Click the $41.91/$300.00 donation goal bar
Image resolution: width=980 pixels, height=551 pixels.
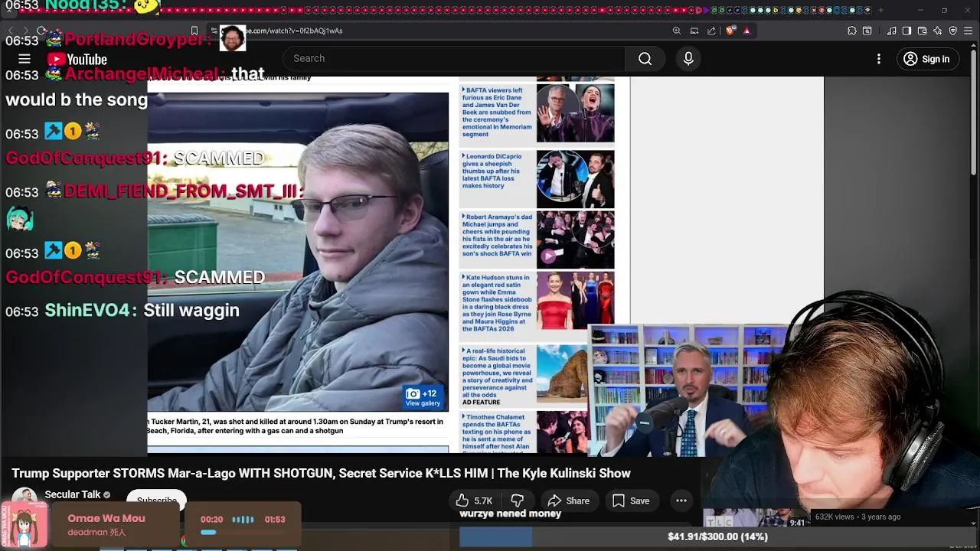click(717, 537)
